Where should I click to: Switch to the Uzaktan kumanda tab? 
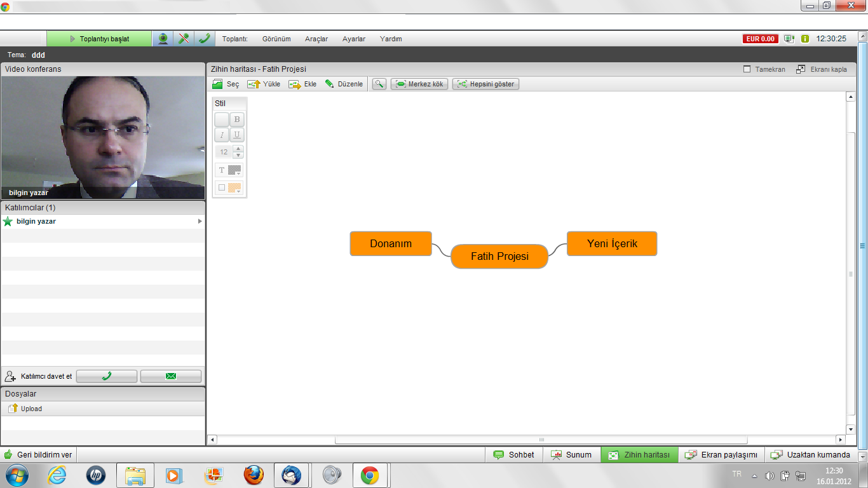coord(810,454)
